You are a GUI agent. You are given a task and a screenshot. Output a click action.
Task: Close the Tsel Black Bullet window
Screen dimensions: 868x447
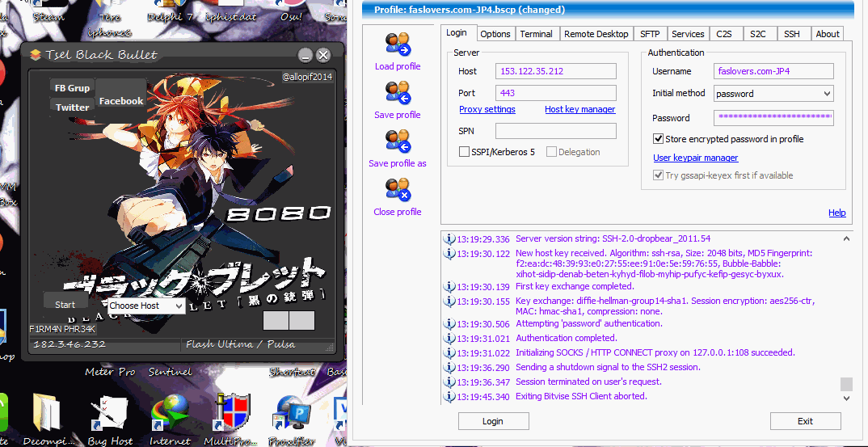click(x=323, y=55)
